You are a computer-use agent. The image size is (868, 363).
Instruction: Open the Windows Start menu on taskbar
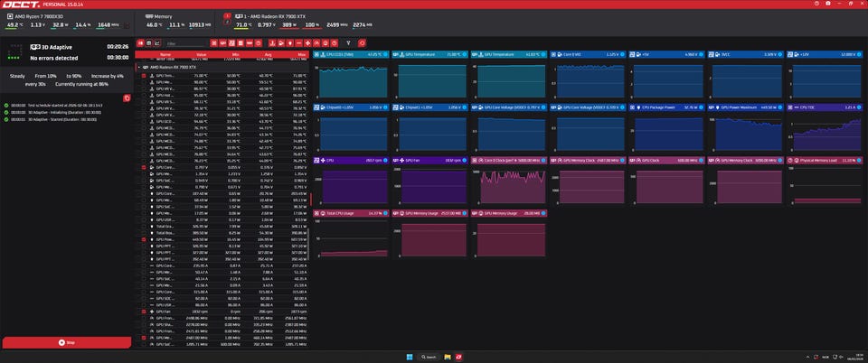pos(410,357)
